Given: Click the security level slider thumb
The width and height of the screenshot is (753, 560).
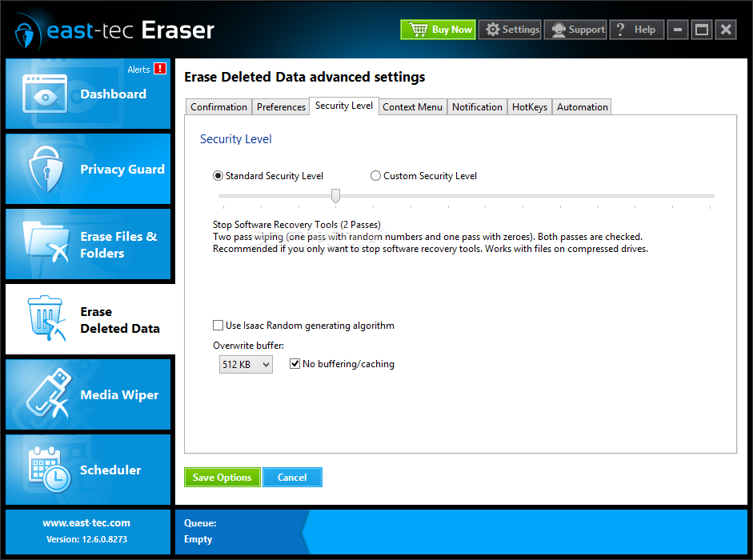Looking at the screenshot, I should click(335, 195).
